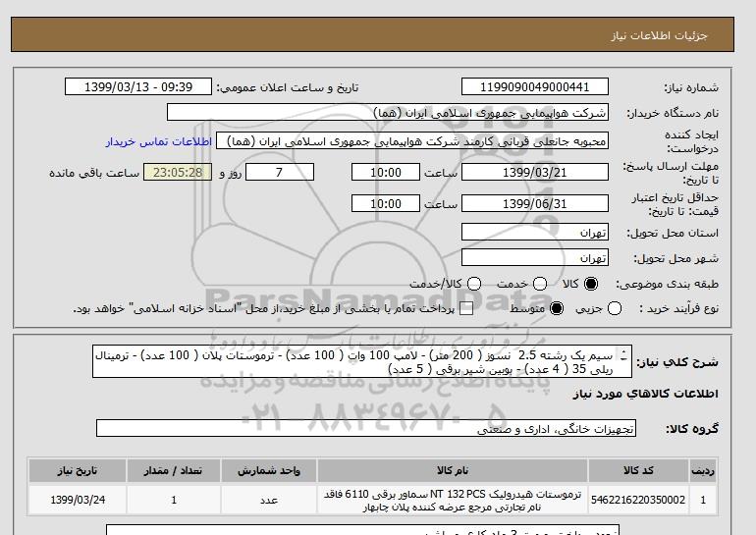Select the خدمت radio button
The height and width of the screenshot is (535, 756).
tap(540, 284)
